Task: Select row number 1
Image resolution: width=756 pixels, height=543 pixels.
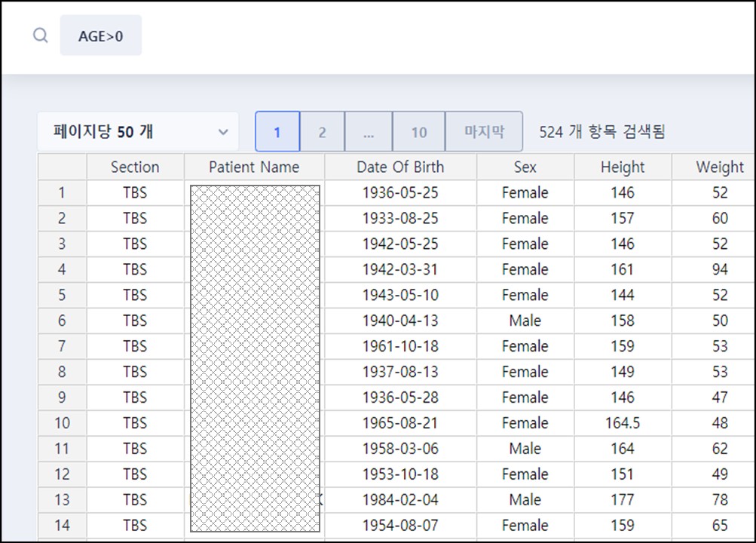Action: [x=63, y=193]
